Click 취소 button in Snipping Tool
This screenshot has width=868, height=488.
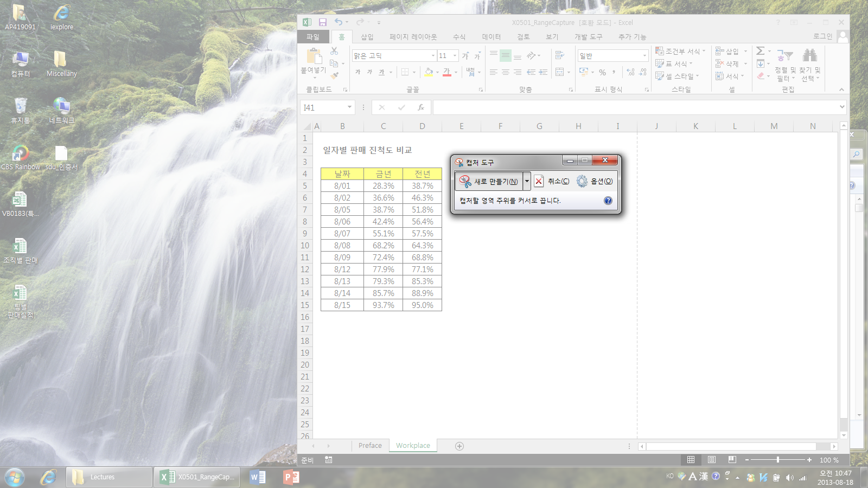[x=552, y=181]
